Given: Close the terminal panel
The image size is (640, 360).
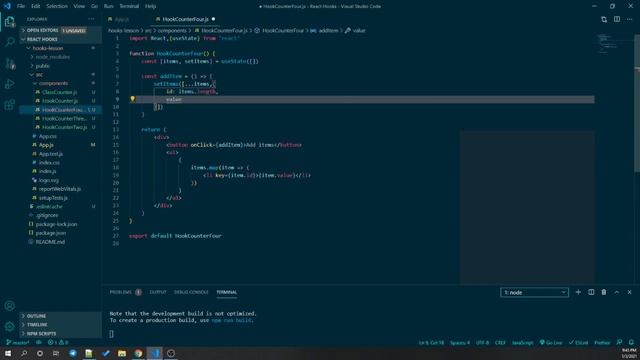Looking at the screenshot, I should [x=629, y=292].
